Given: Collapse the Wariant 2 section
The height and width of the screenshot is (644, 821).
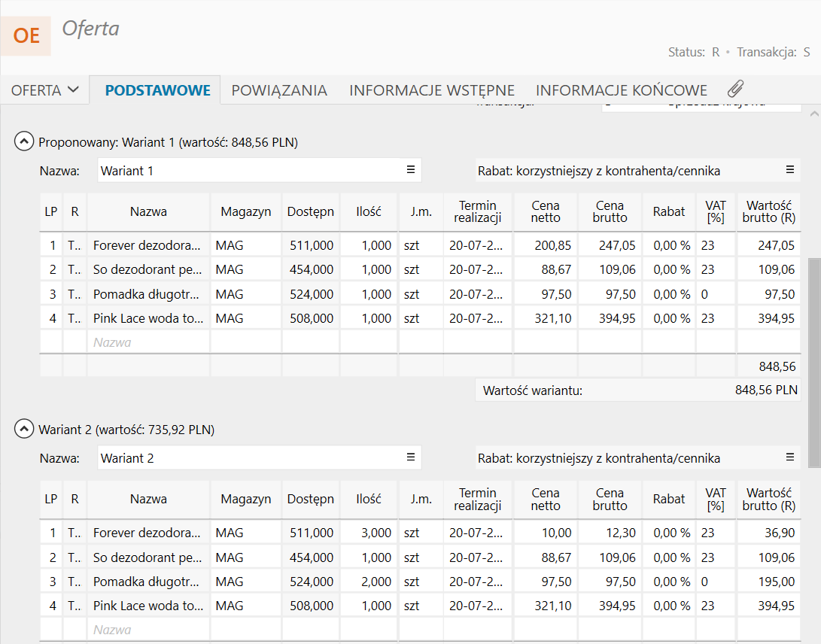Looking at the screenshot, I should 24,430.
